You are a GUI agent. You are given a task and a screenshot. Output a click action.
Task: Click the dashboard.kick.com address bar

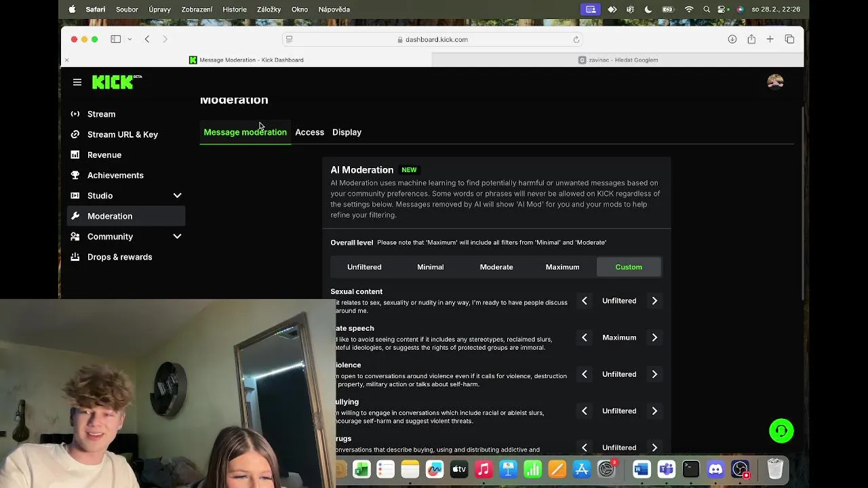point(433,39)
